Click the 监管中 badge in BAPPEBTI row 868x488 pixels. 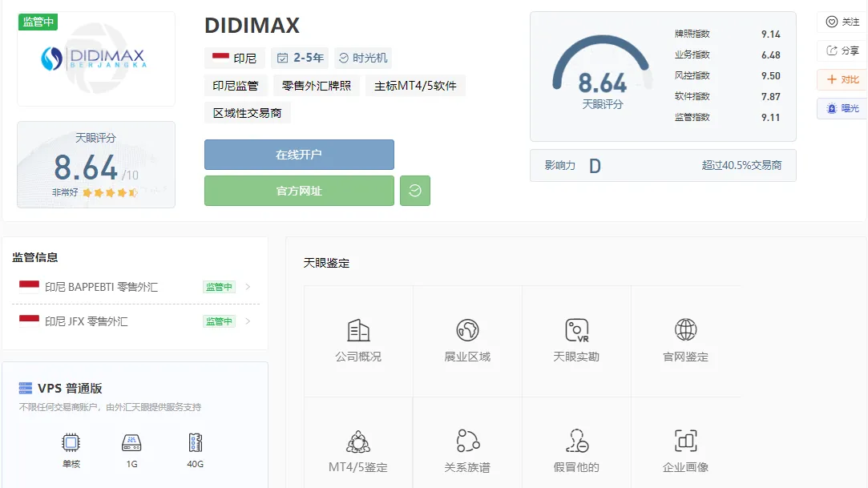(219, 287)
